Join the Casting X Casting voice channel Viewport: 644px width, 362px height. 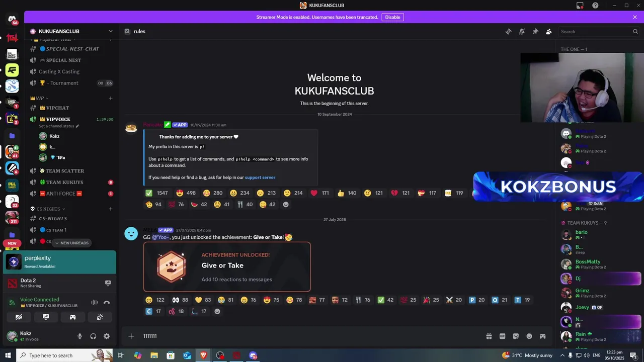coord(71,71)
